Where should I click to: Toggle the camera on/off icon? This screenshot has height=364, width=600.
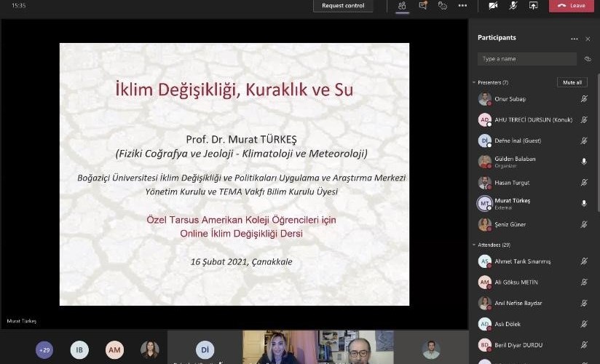tap(493, 6)
